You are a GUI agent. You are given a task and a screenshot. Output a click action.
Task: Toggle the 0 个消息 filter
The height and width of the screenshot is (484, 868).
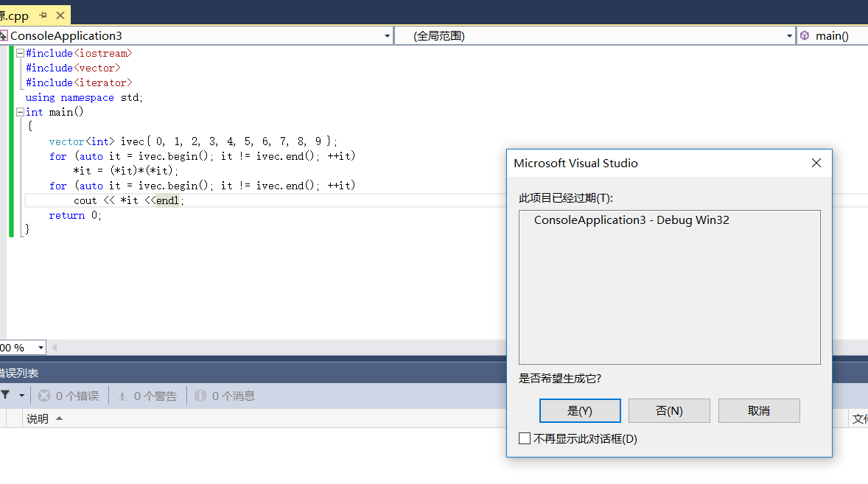tap(224, 396)
